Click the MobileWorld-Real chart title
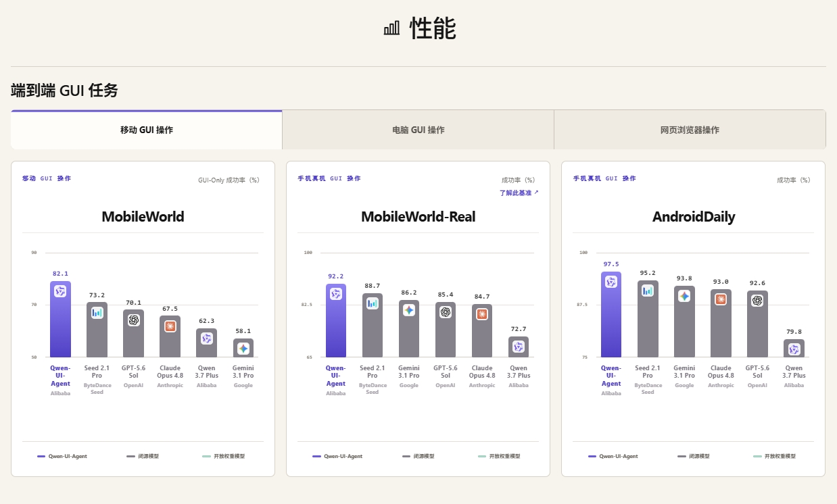Viewport: 837px width, 504px height. (418, 217)
